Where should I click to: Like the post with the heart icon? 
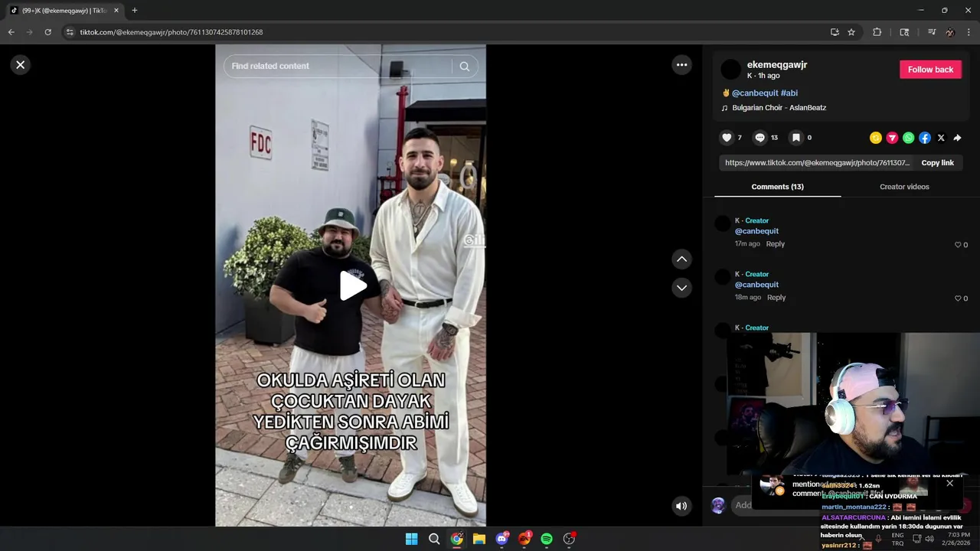pos(727,138)
